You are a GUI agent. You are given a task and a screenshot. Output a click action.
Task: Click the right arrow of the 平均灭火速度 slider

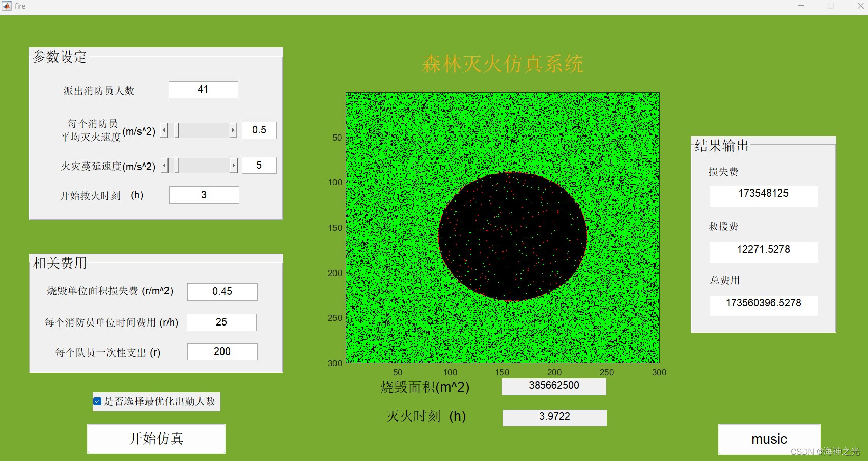point(234,130)
